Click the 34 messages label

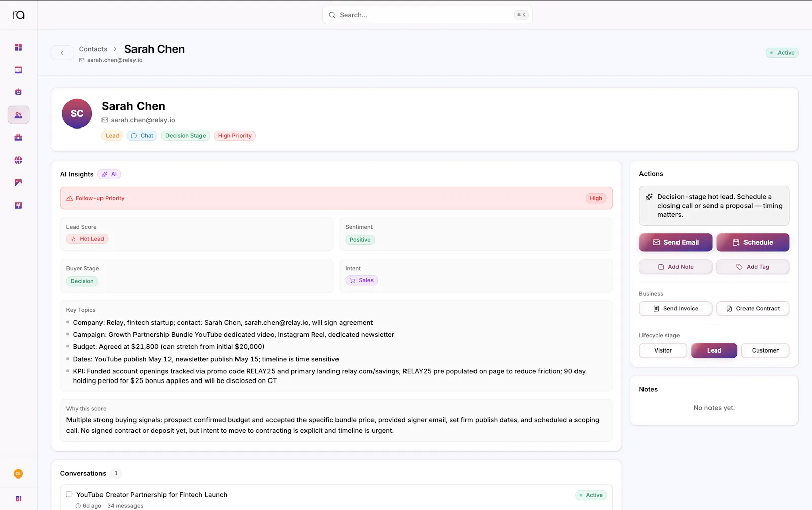pyautogui.click(x=125, y=506)
